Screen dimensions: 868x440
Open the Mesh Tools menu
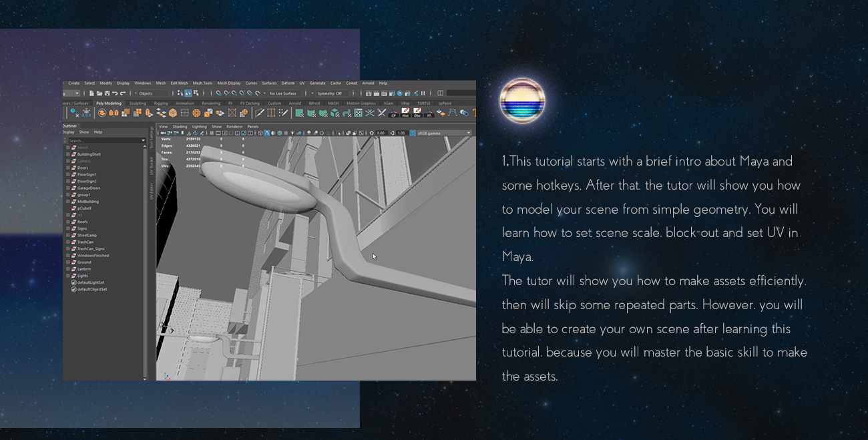click(x=202, y=83)
